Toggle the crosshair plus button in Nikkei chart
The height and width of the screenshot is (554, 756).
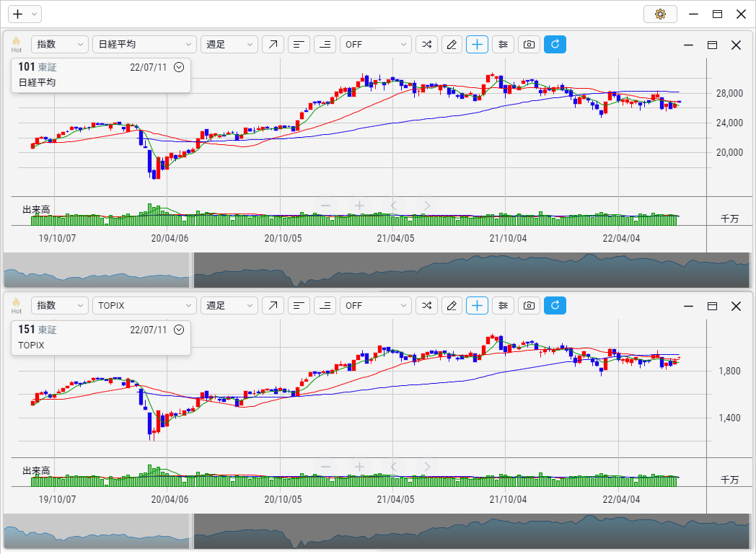(477, 44)
